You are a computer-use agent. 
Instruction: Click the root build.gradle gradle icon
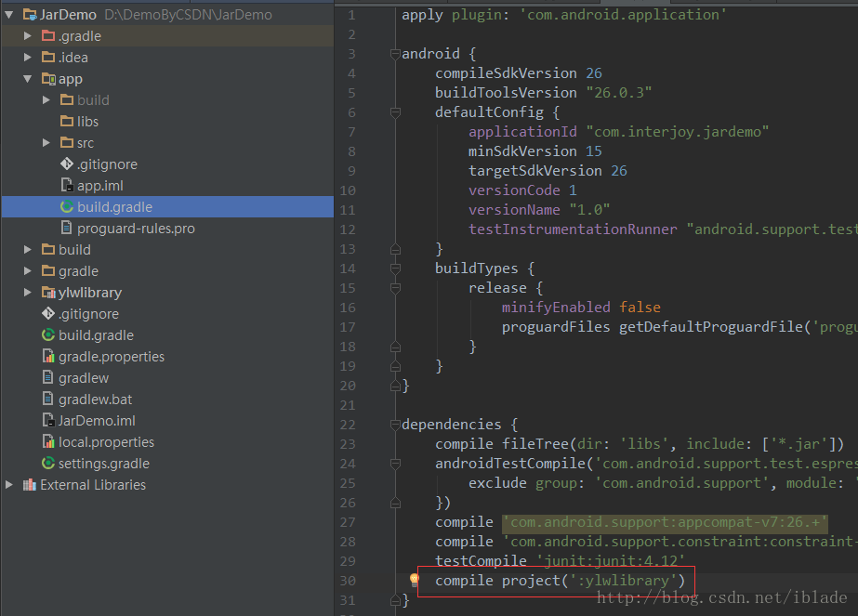click(x=48, y=334)
